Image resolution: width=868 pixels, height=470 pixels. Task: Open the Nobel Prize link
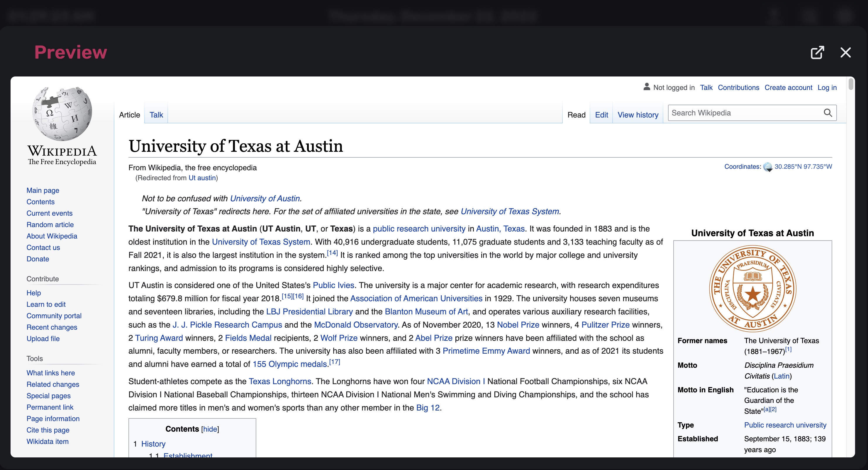(x=518, y=325)
